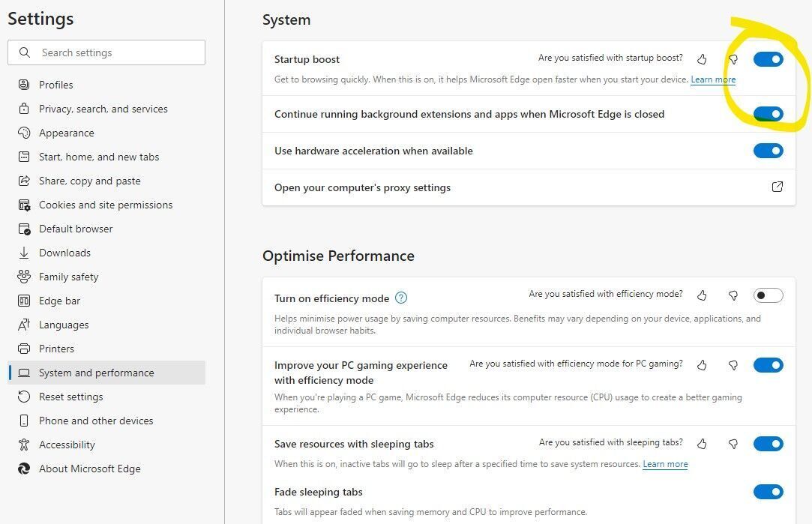Disable Fade sleeping tabs toggle
Image resolution: width=812 pixels, height=524 pixels.
(768, 492)
